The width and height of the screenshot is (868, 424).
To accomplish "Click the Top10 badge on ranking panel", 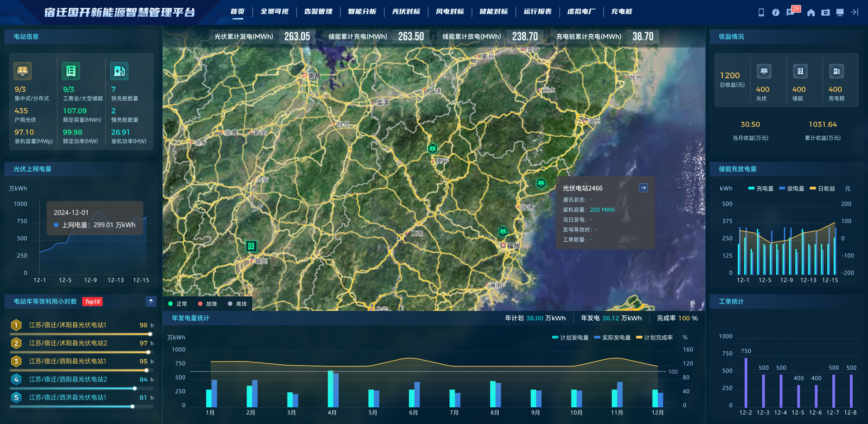I will point(93,302).
